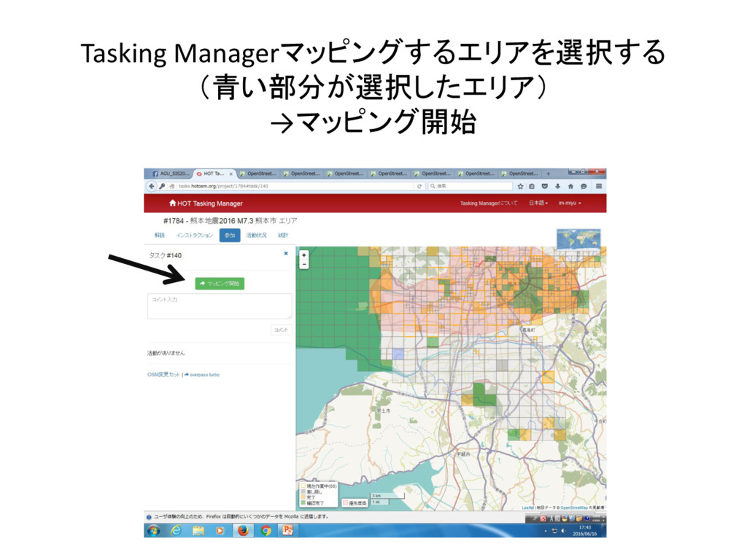Open the Tasking Managerについて link

(x=488, y=203)
